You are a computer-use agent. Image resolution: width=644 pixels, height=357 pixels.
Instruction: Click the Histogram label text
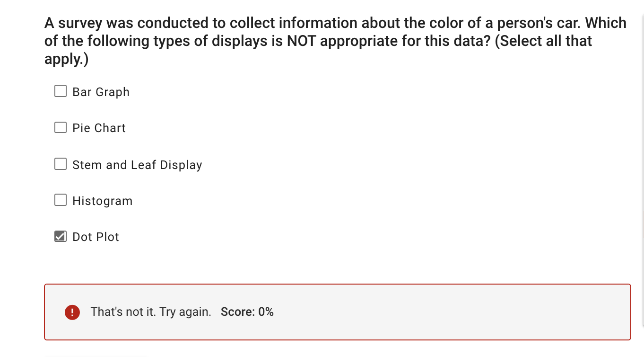pyautogui.click(x=103, y=201)
